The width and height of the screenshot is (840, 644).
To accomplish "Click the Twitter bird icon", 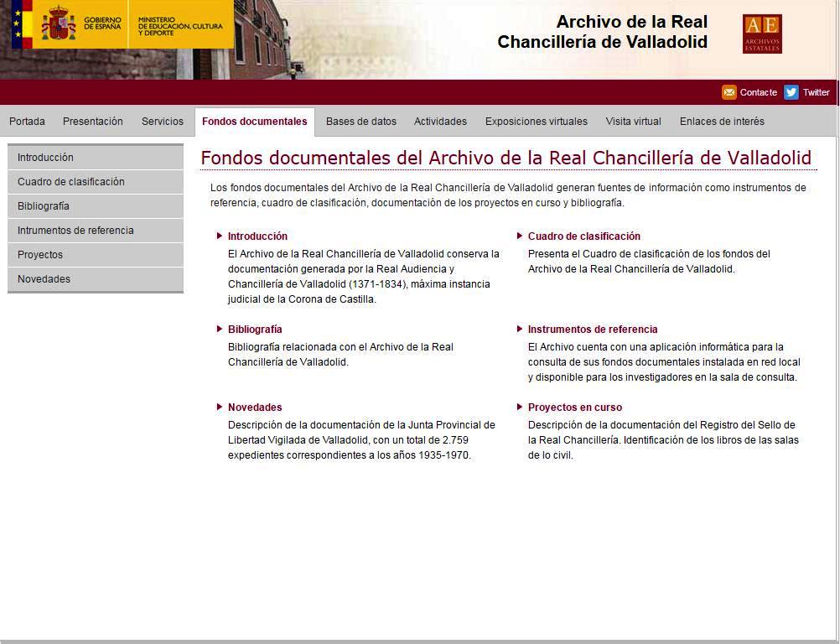I will point(791,92).
